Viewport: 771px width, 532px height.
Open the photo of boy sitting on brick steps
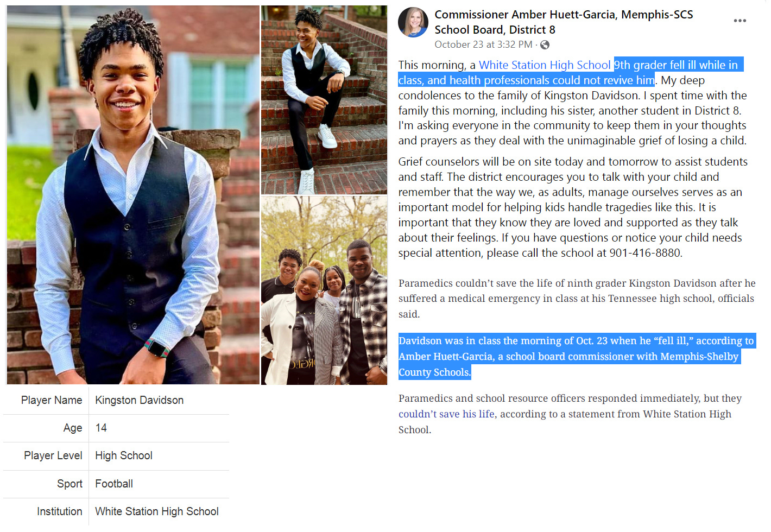tap(324, 100)
